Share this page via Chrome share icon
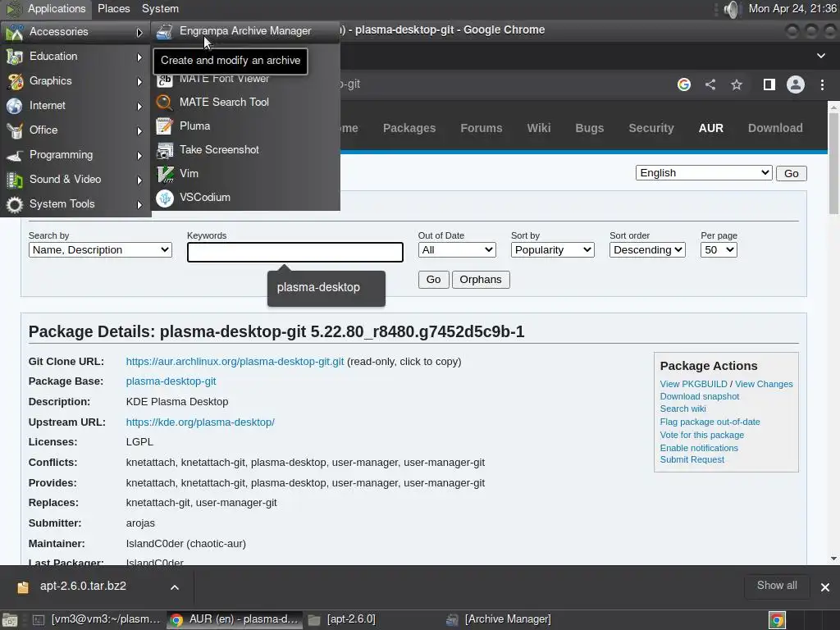This screenshot has height=630, width=840. tap(710, 84)
